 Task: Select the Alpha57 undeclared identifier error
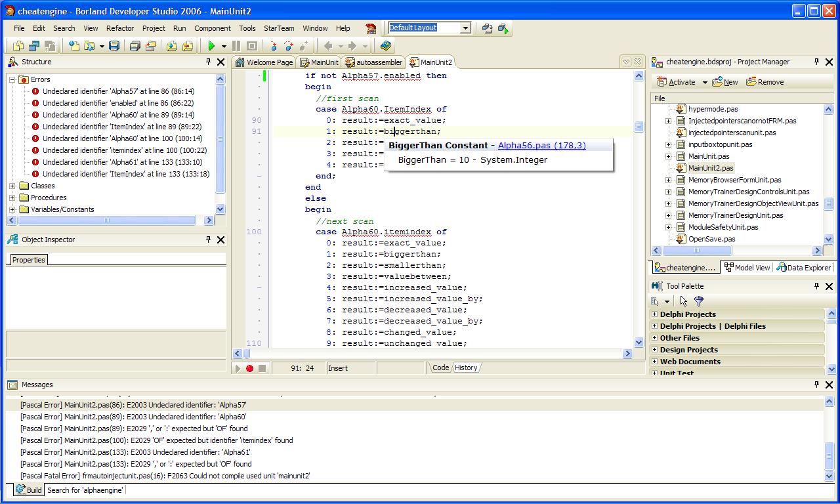pyautogui.click(x=118, y=91)
